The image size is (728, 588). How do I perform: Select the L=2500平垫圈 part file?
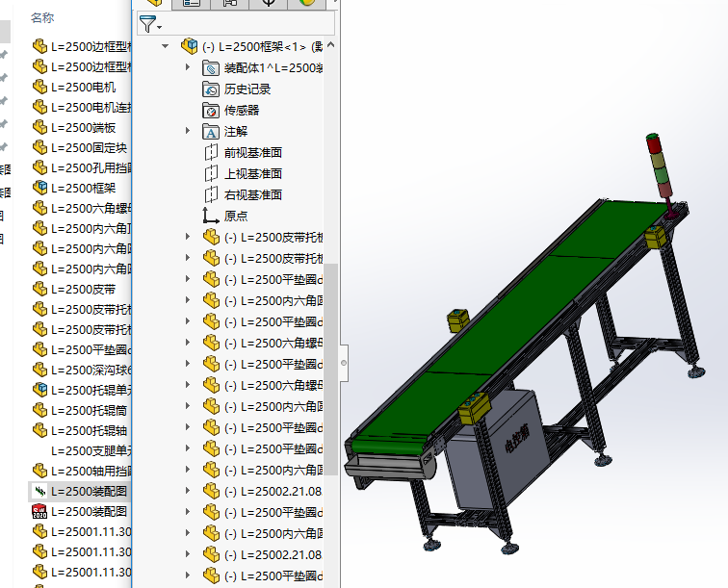82,349
